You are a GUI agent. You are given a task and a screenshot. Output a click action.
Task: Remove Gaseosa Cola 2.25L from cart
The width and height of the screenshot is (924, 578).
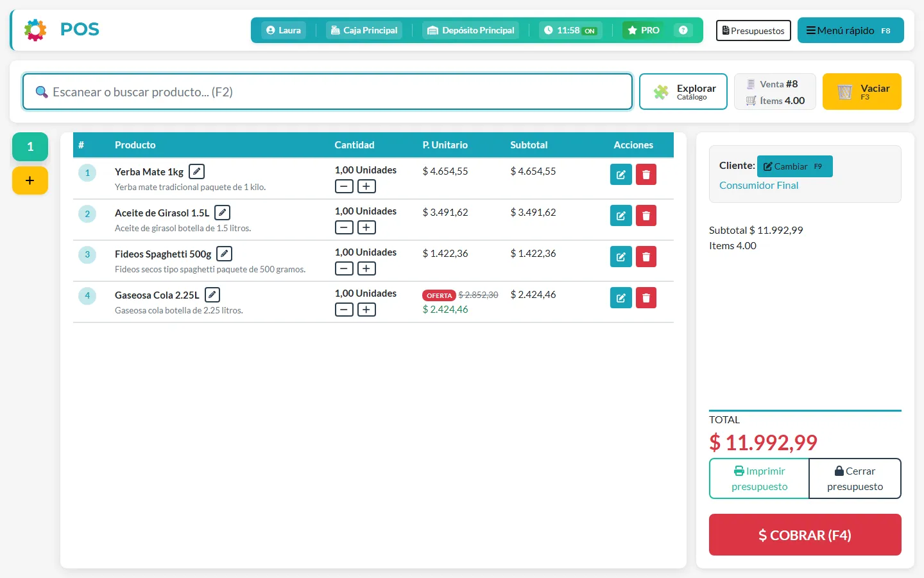click(646, 298)
